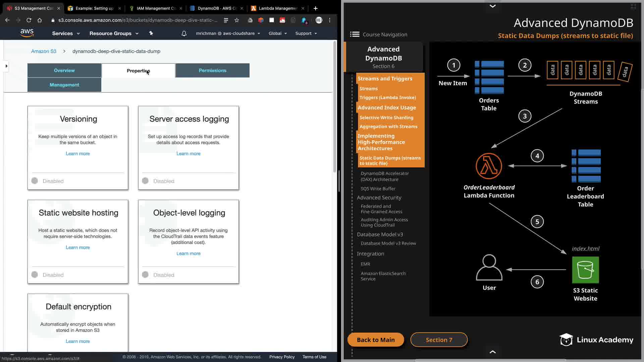Open the Amazon S3 breadcrumb link
Viewport: 644px width, 362px height.
pos(44,51)
